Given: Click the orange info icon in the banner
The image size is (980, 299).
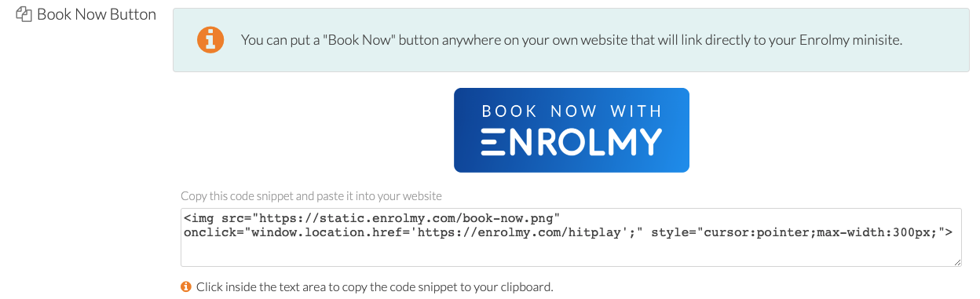Looking at the screenshot, I should [x=210, y=40].
